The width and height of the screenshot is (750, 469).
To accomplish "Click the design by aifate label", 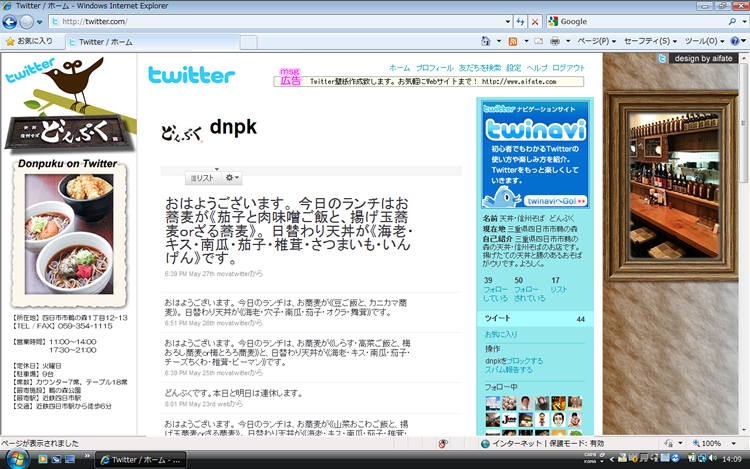I will [x=703, y=58].
